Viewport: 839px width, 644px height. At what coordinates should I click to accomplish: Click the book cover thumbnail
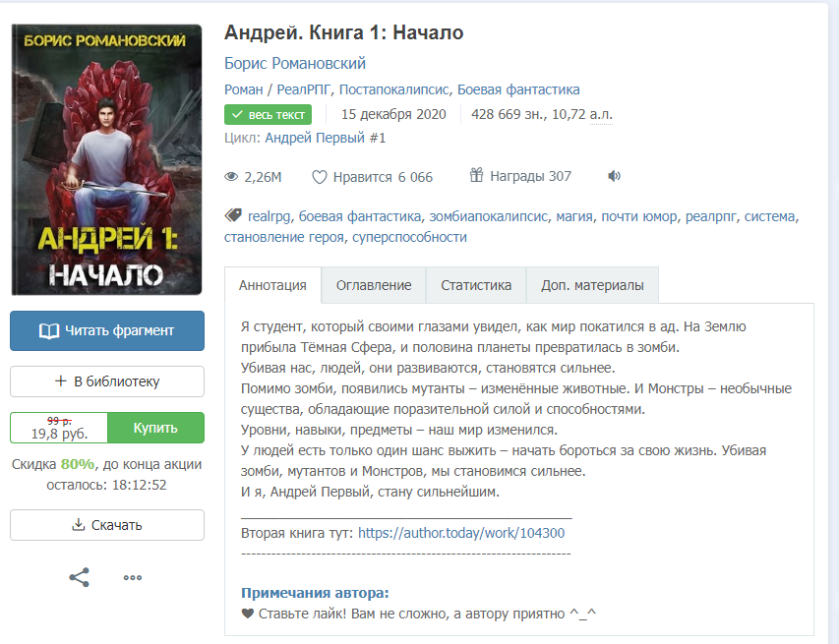(x=107, y=160)
